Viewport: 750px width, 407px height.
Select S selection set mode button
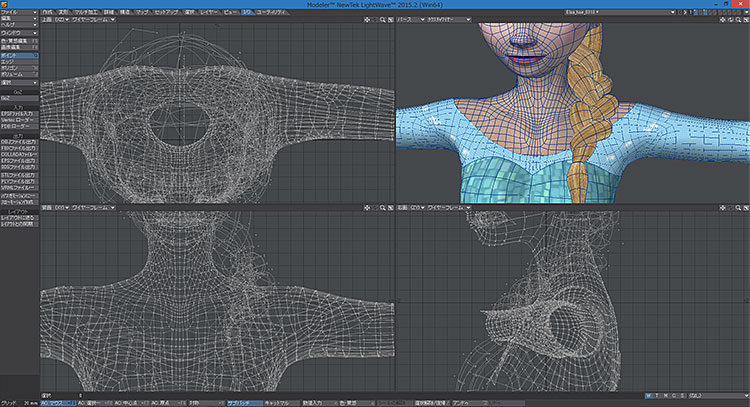click(x=683, y=396)
